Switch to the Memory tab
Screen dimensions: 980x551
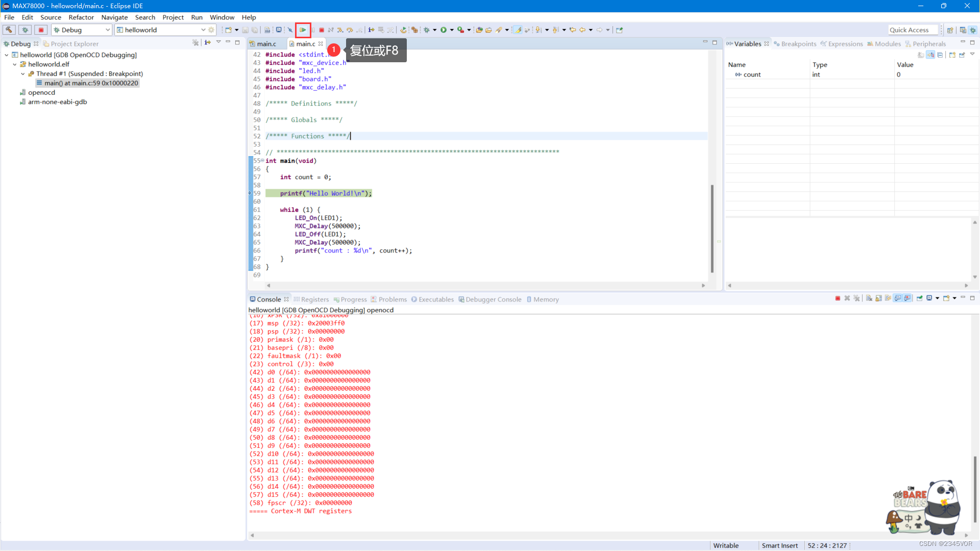click(542, 299)
